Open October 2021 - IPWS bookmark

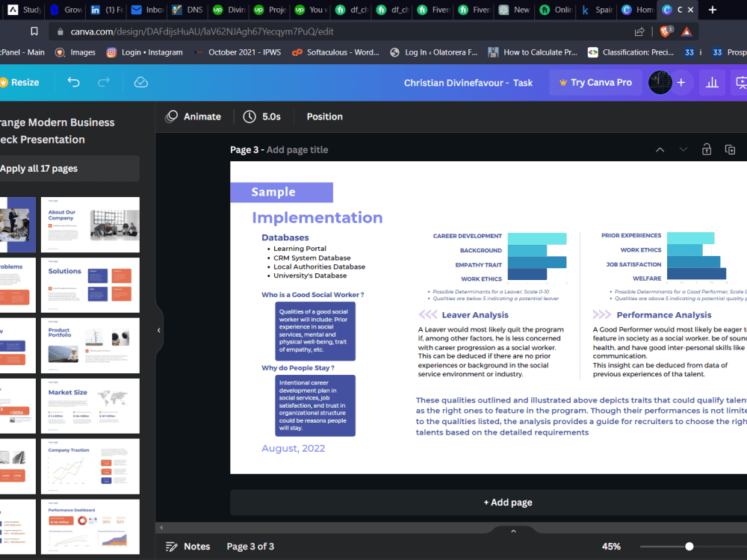pos(238,52)
